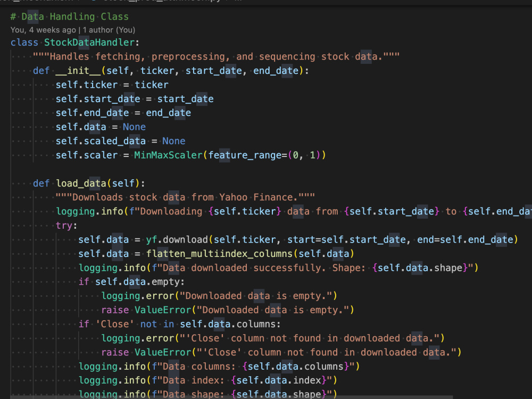Screen dimensions: 532x399
Task: Click the 'try:' keyword
Action: coord(66,226)
